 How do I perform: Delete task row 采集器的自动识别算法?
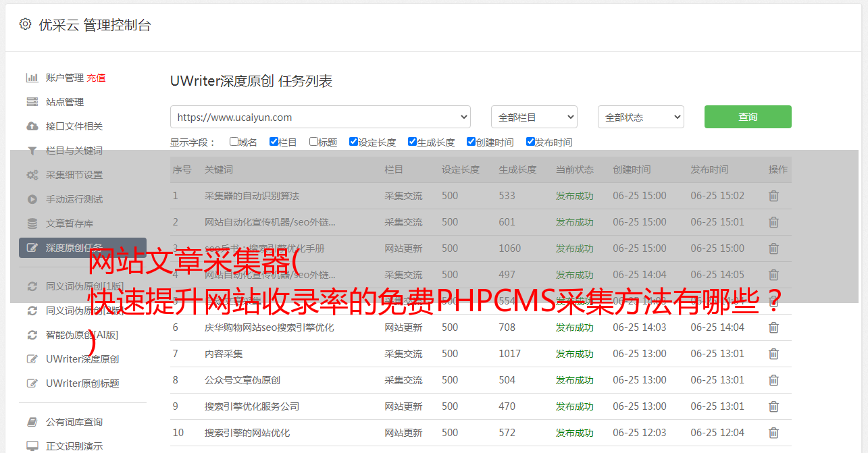coord(773,196)
